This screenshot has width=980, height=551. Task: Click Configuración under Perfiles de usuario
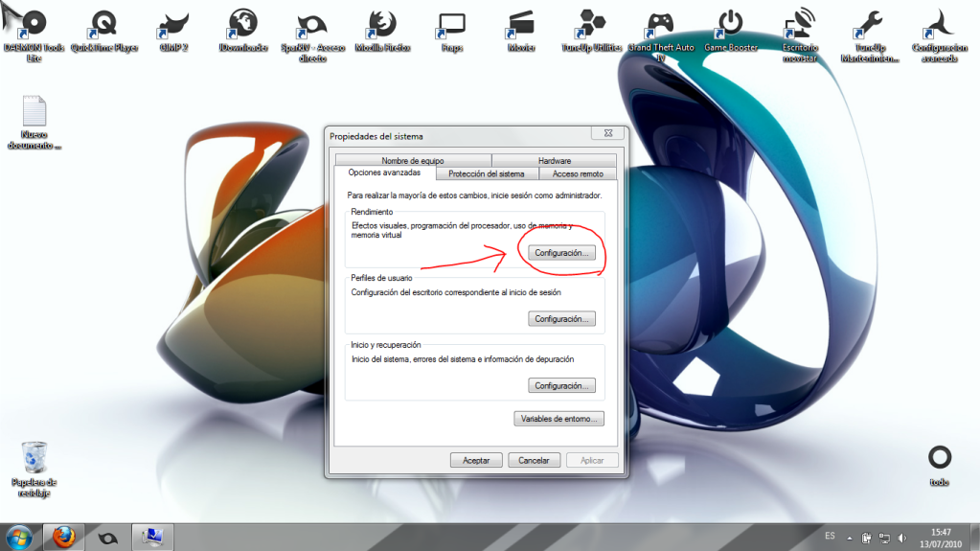[561, 319]
